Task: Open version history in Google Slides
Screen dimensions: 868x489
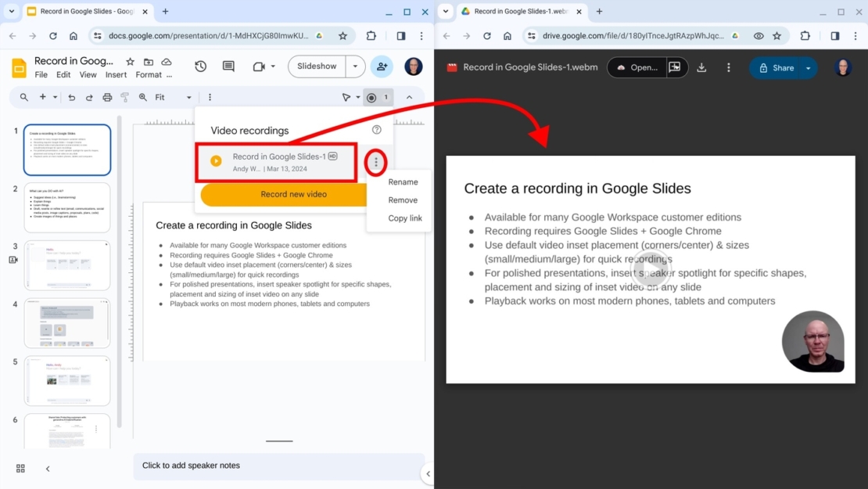Action: [x=200, y=67]
